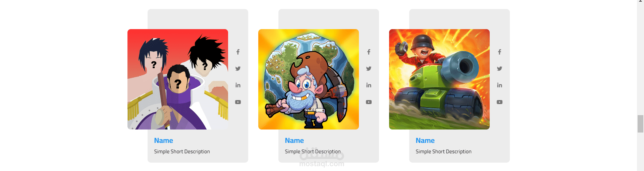644x171 pixels.
Task: Click the page vertical scrollbar thumb
Action: (x=641, y=124)
